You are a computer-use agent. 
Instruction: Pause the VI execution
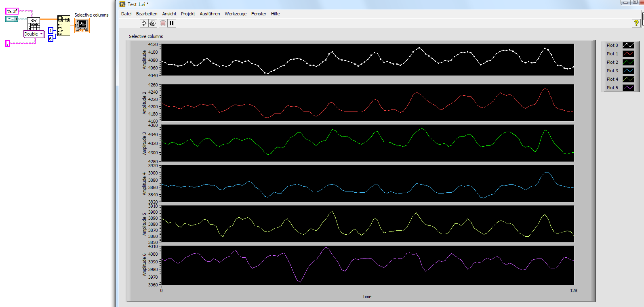coord(172,23)
